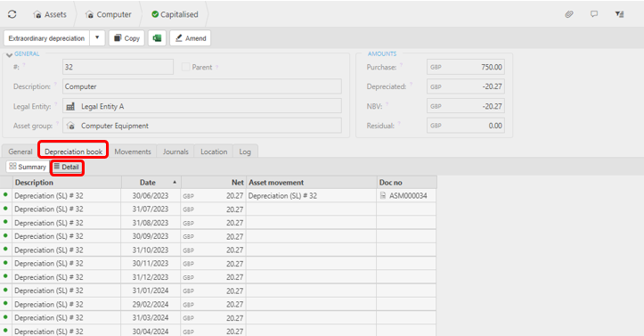Click the Net column header
The width and height of the screenshot is (644, 336).
coord(214,183)
